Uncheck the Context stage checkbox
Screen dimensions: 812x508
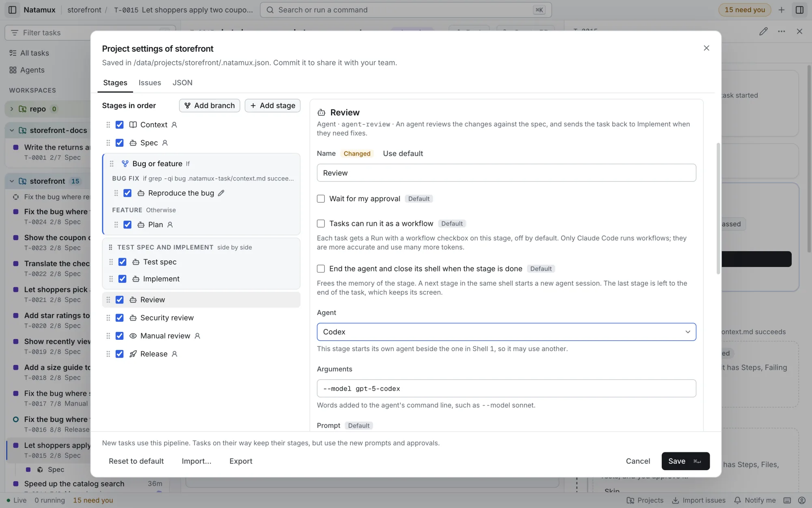tap(119, 125)
